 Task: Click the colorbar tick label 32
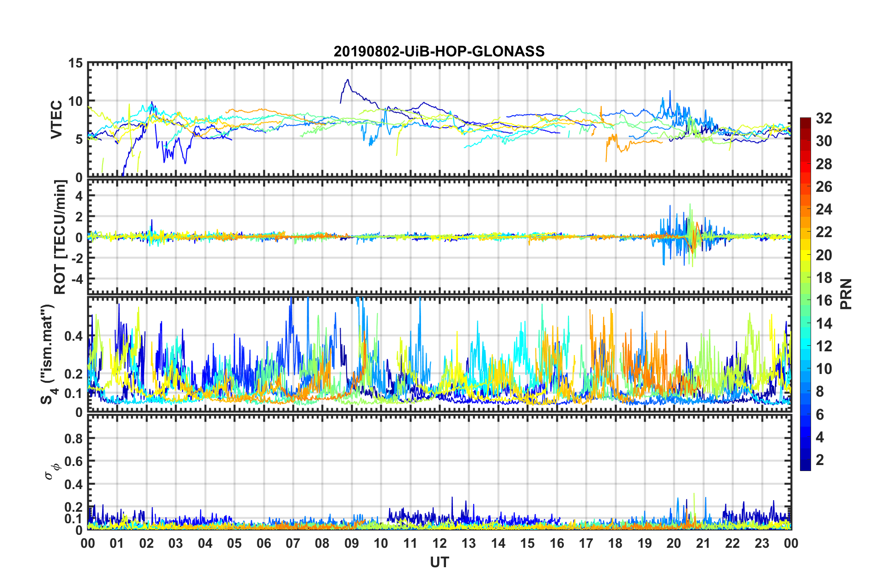(824, 118)
